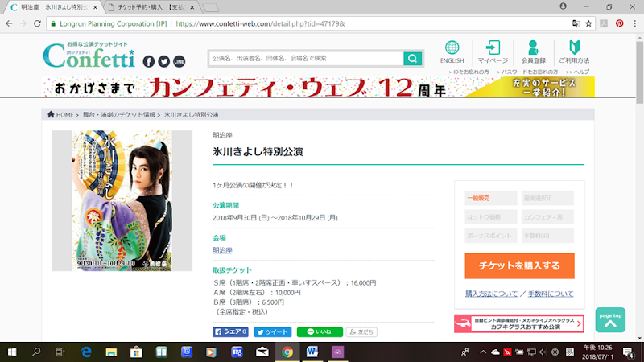Open カブキグラスおすすめ公演 banner
Image resolution: width=644 pixels, height=362 pixels.
(x=518, y=323)
